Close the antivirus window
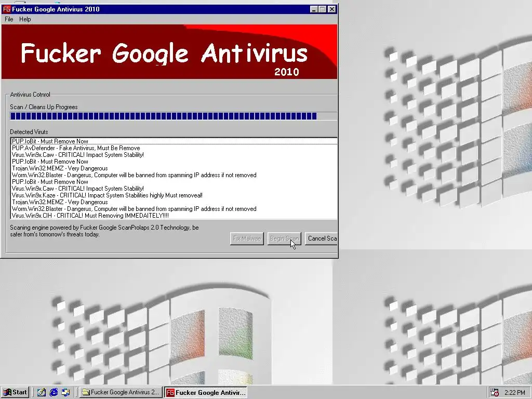The image size is (532, 399). pos(332,9)
